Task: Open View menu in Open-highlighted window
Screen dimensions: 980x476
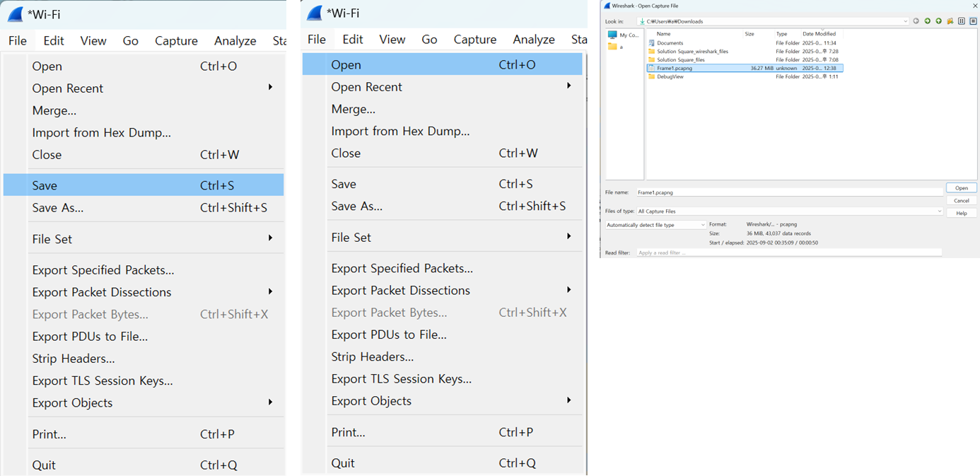Action: click(x=391, y=39)
